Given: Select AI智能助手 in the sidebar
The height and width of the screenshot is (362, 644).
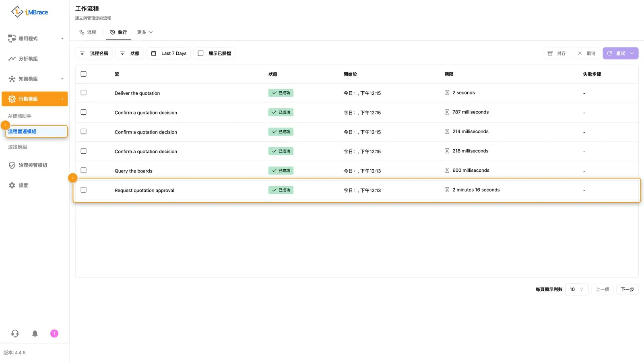Looking at the screenshot, I should (x=20, y=116).
